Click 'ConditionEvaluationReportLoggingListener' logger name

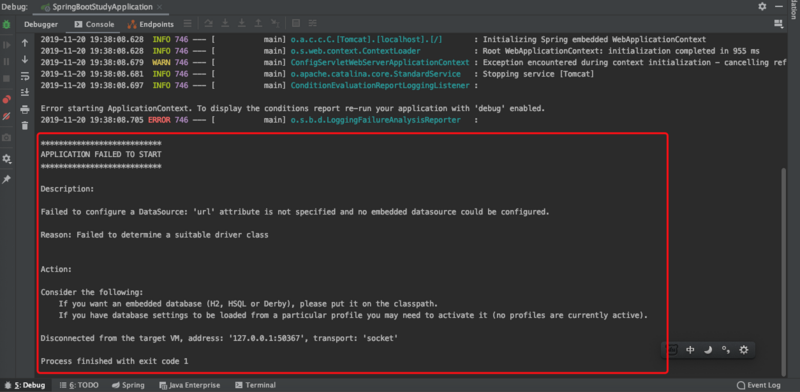click(380, 85)
